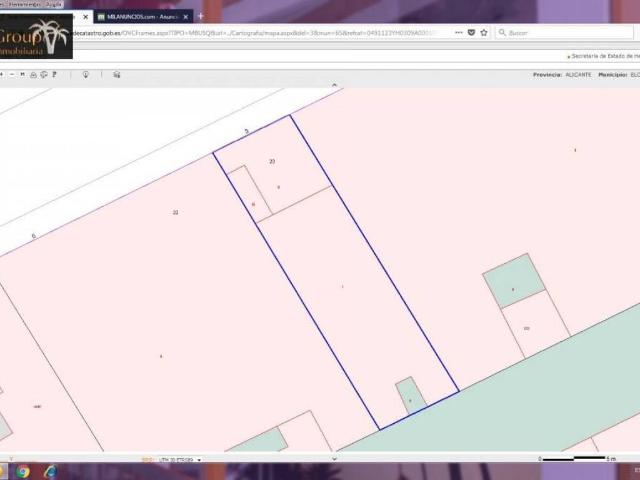640x480 pixels.
Task: Click the bookmark star in address bar
Action: click(x=484, y=32)
